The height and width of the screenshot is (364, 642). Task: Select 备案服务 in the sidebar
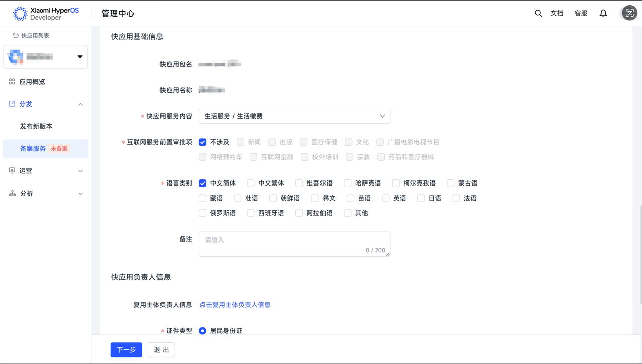(33, 149)
